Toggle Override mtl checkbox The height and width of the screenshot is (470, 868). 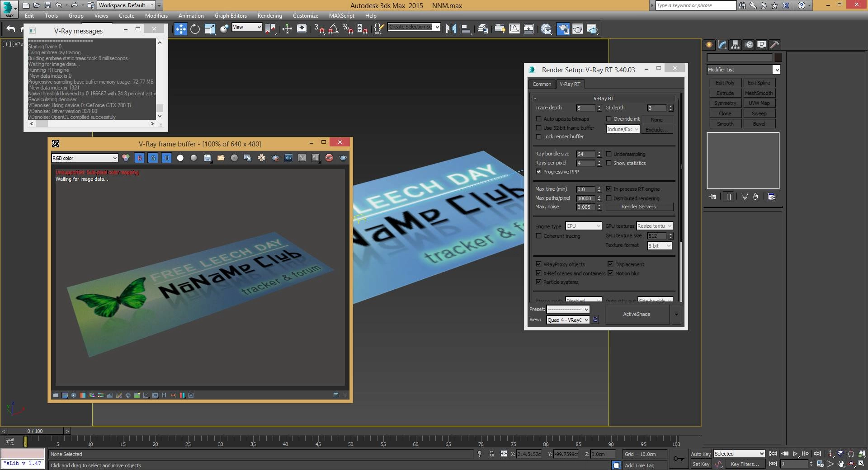tap(609, 119)
